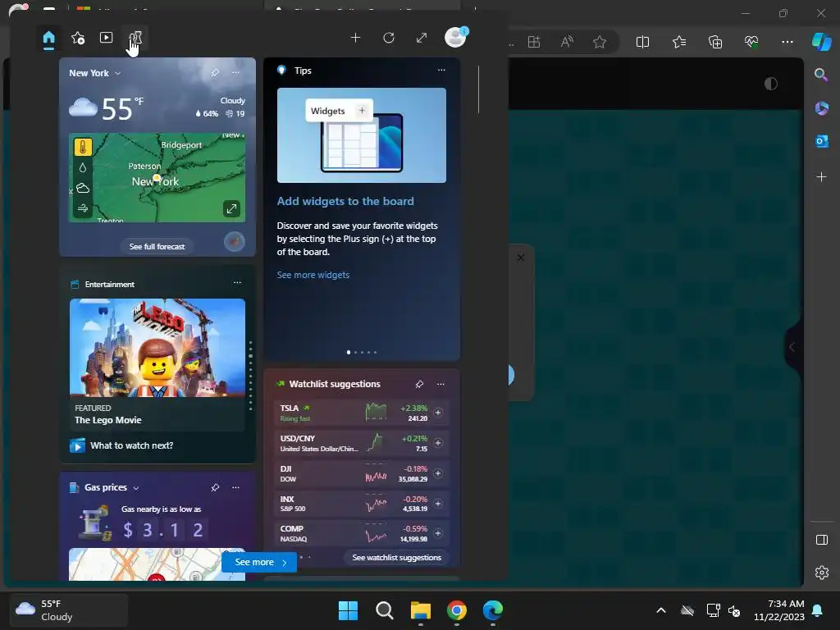Select precipitation map layer

pos(83,167)
